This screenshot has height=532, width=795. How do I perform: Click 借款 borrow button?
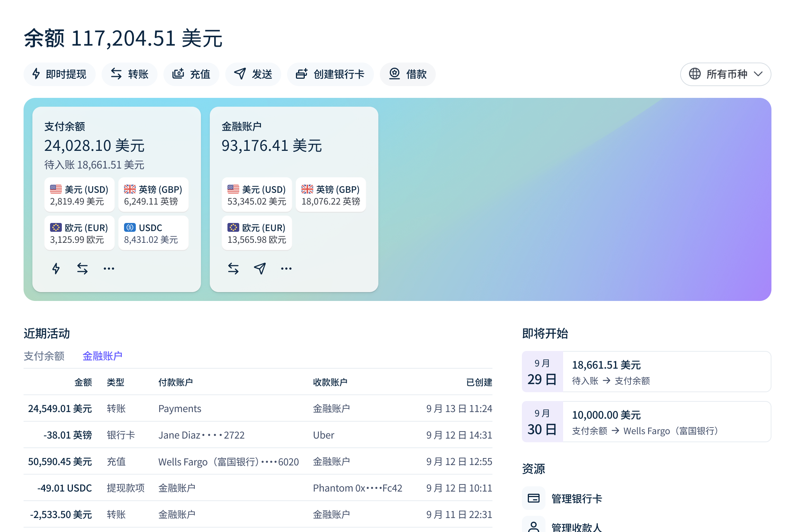(408, 74)
